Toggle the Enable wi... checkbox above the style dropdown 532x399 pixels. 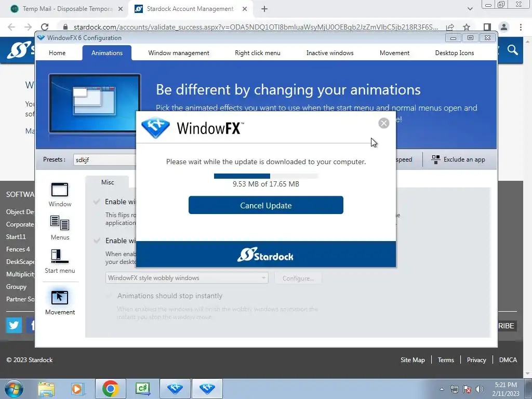(97, 241)
